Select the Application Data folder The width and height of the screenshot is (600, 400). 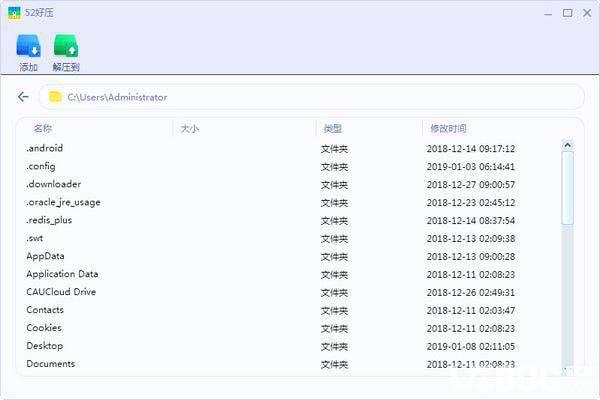(x=62, y=274)
